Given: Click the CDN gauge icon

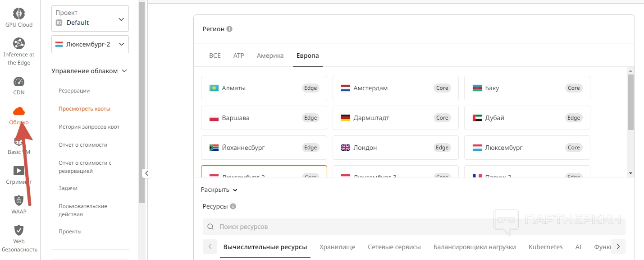Looking at the screenshot, I should pyautogui.click(x=19, y=82).
